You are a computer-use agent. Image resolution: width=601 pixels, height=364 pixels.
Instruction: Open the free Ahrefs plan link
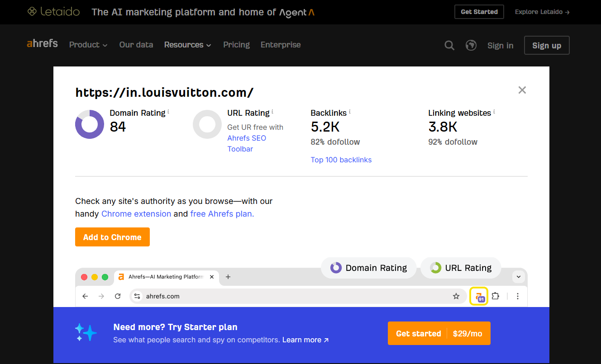coord(222,214)
